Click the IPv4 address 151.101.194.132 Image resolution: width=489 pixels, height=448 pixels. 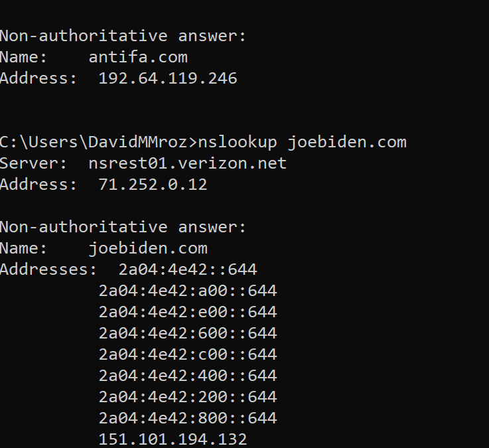tap(173, 439)
